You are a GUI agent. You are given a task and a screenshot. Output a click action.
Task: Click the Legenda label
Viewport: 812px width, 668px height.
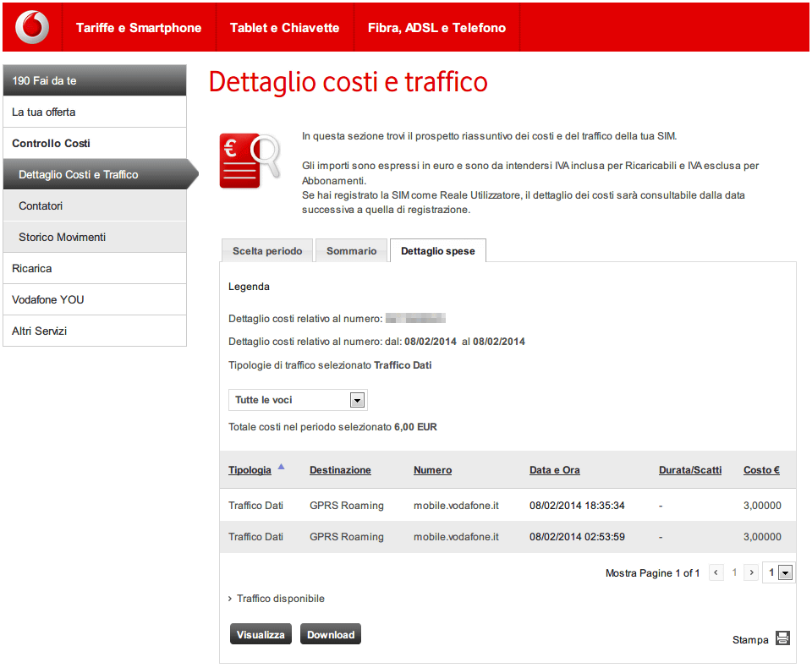coord(249,287)
